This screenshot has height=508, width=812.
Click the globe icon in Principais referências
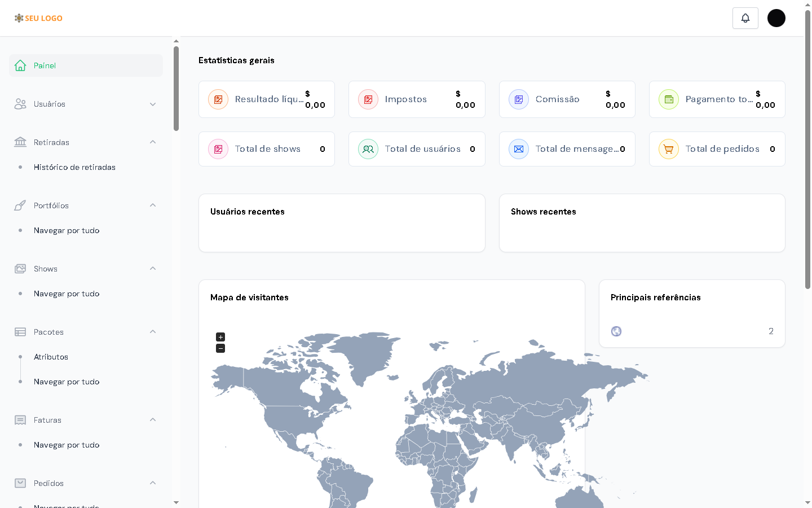pos(616,331)
